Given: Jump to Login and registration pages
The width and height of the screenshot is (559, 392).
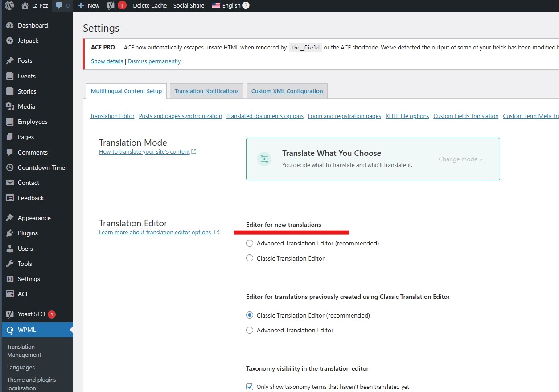Looking at the screenshot, I should click(x=345, y=116).
